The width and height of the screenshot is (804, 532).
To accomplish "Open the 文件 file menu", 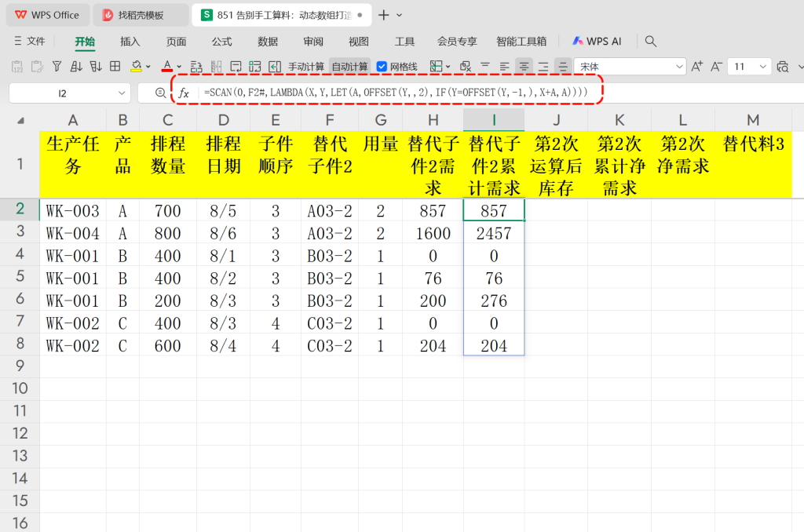I will point(29,41).
